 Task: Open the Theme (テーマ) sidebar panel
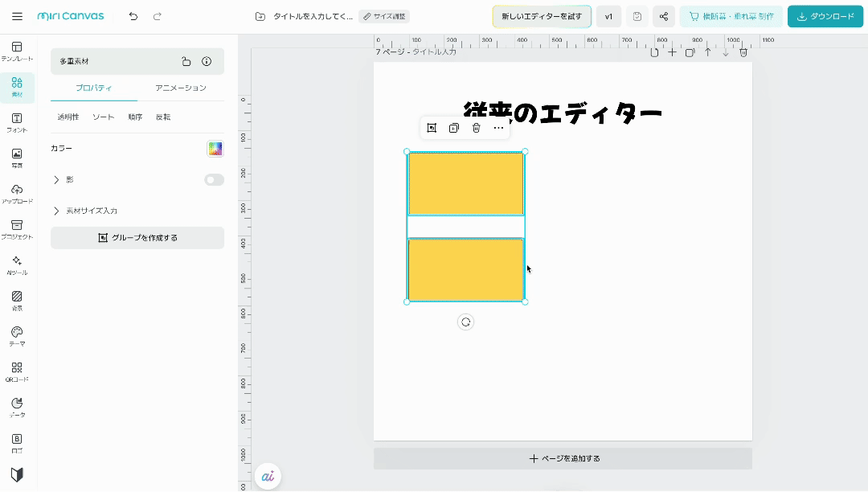pyautogui.click(x=17, y=337)
